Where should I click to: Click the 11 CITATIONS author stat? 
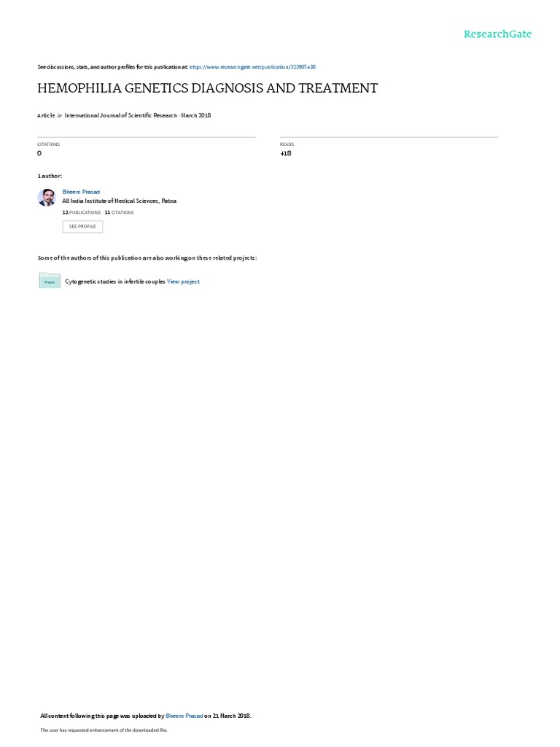click(119, 212)
